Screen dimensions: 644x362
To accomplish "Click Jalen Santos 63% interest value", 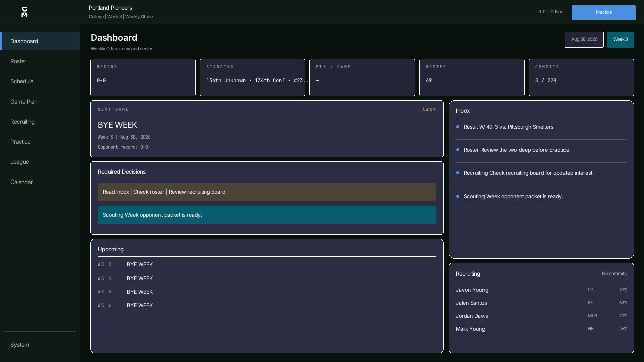I will [623, 303].
